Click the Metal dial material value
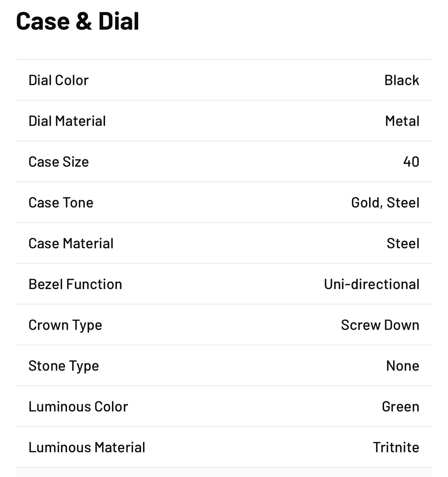The height and width of the screenshot is (477, 448). click(x=402, y=121)
